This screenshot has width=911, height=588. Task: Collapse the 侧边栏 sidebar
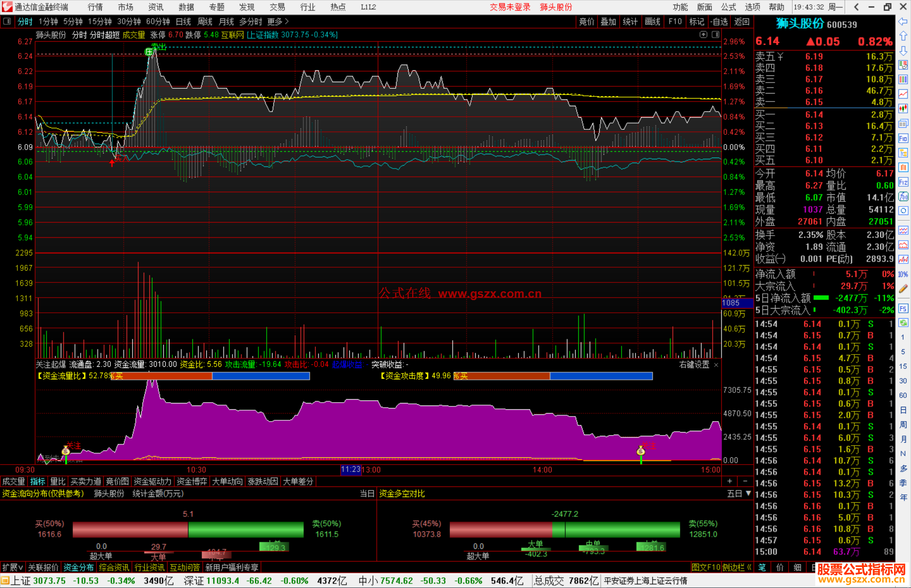[737, 567]
